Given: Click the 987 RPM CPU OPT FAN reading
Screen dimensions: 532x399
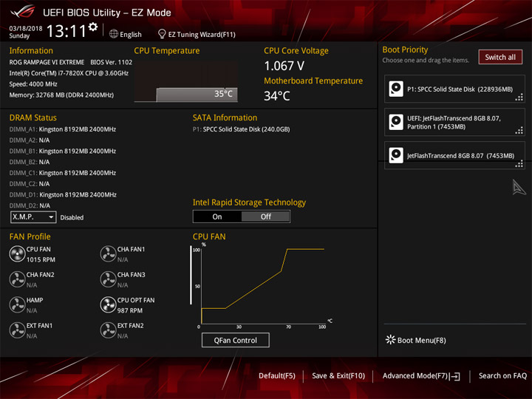Looking at the screenshot, I should point(130,310).
